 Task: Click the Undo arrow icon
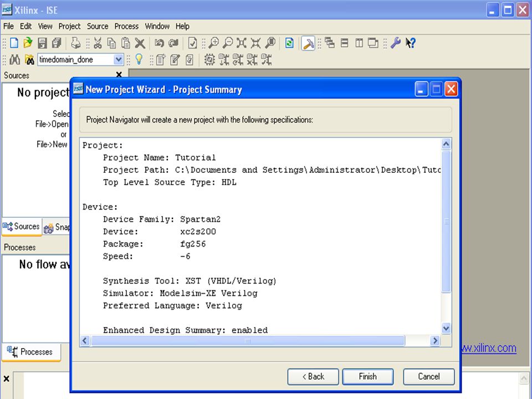click(x=159, y=43)
